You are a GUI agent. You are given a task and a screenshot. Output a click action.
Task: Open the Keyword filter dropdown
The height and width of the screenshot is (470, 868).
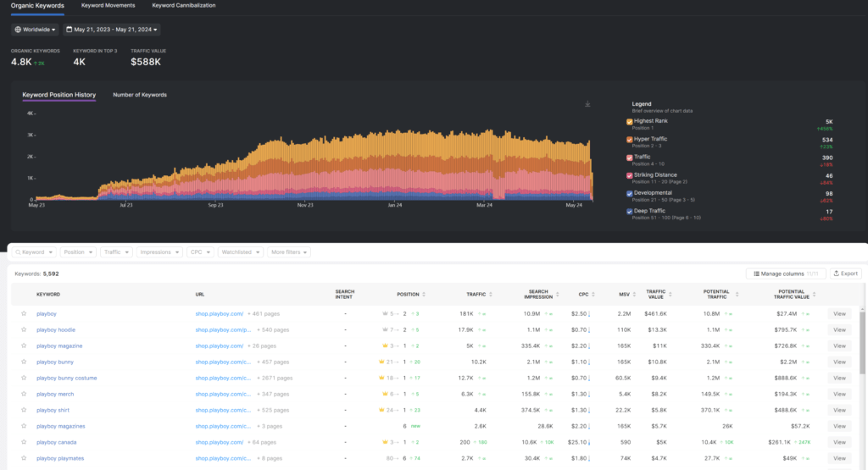coord(34,252)
